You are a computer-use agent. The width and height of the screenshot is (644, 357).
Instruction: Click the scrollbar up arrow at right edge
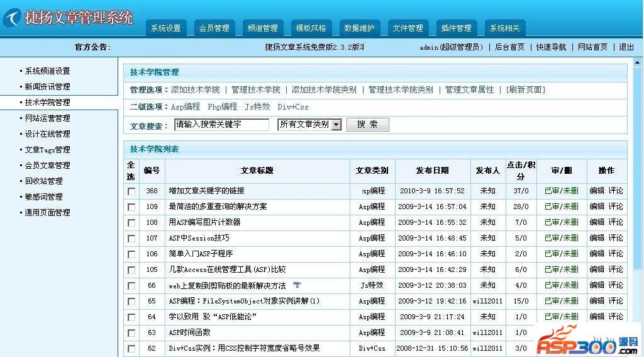tap(638, 62)
